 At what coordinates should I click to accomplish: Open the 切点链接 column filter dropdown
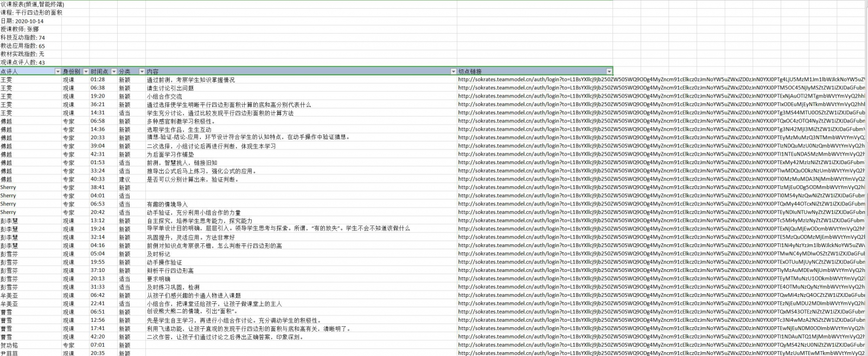tap(609, 72)
